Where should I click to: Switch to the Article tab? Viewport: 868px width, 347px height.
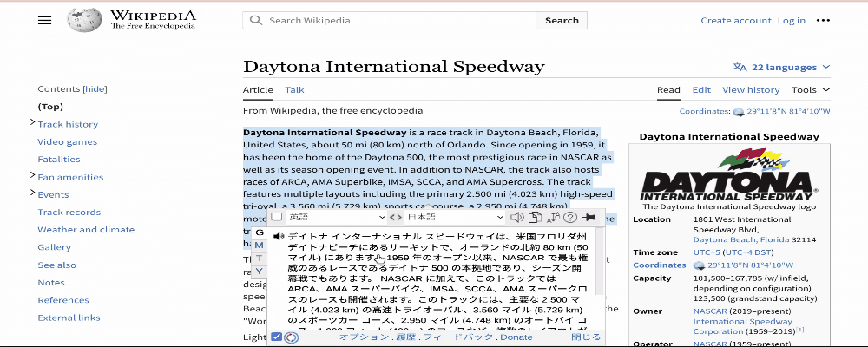pyautogui.click(x=258, y=89)
